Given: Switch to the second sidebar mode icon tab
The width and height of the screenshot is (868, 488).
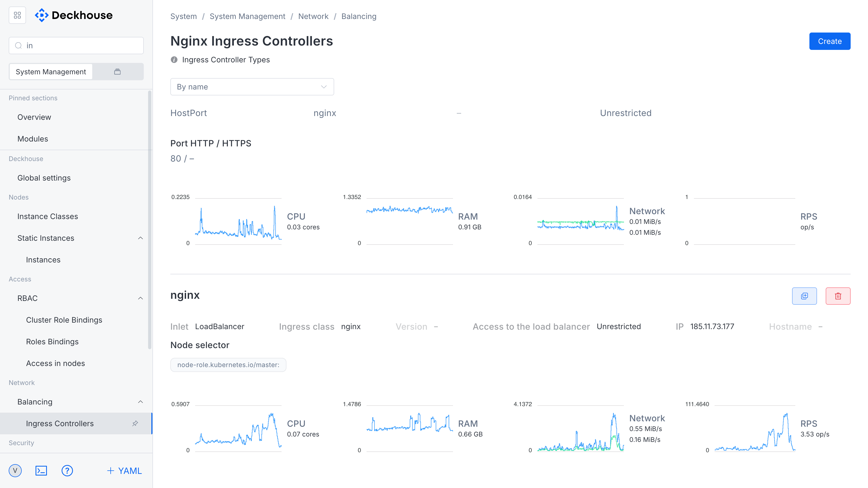Looking at the screenshot, I should click(x=117, y=72).
